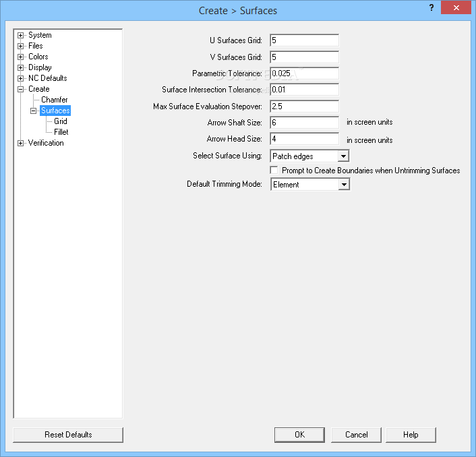Click the Cancel button
476x457 pixels.
coord(357,435)
